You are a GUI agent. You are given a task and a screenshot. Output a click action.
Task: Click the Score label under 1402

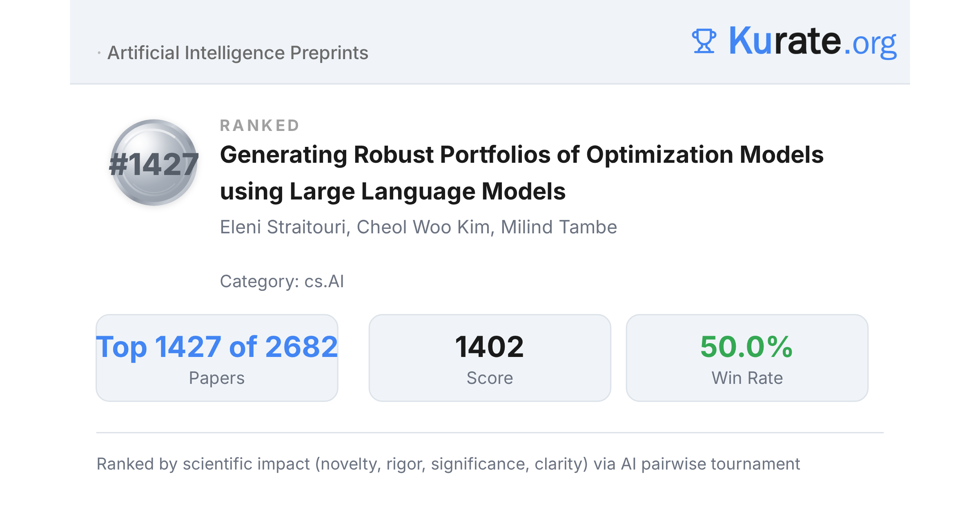(490, 378)
